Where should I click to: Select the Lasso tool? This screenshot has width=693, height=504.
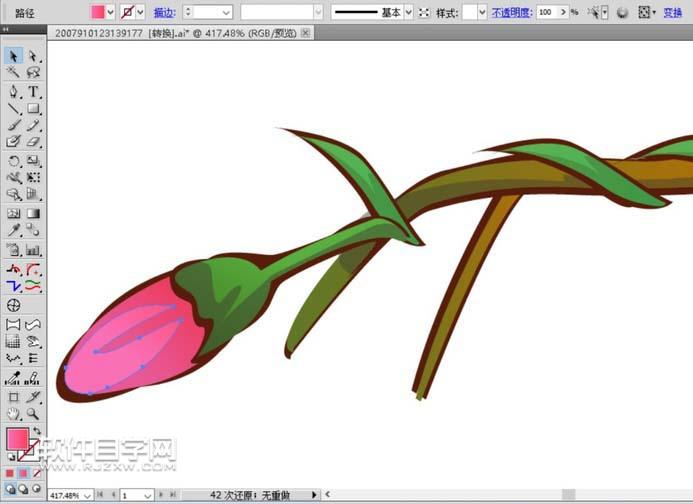33,73
